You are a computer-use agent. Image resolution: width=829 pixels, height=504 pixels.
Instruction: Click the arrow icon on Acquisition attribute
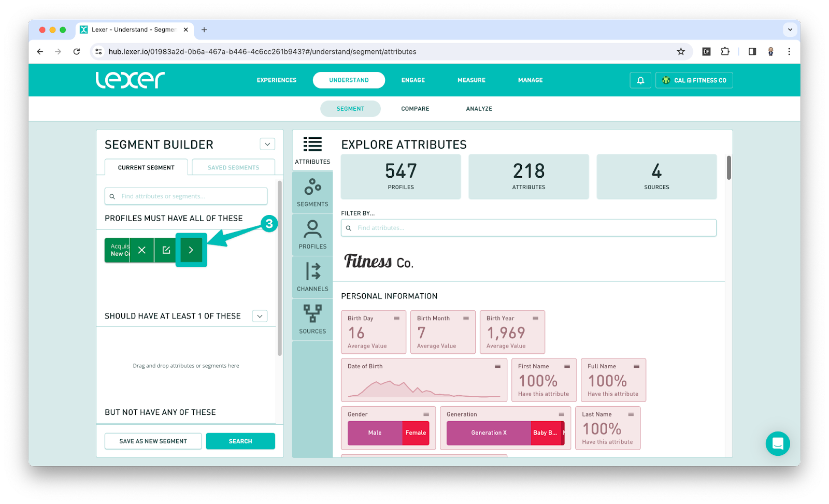(191, 250)
